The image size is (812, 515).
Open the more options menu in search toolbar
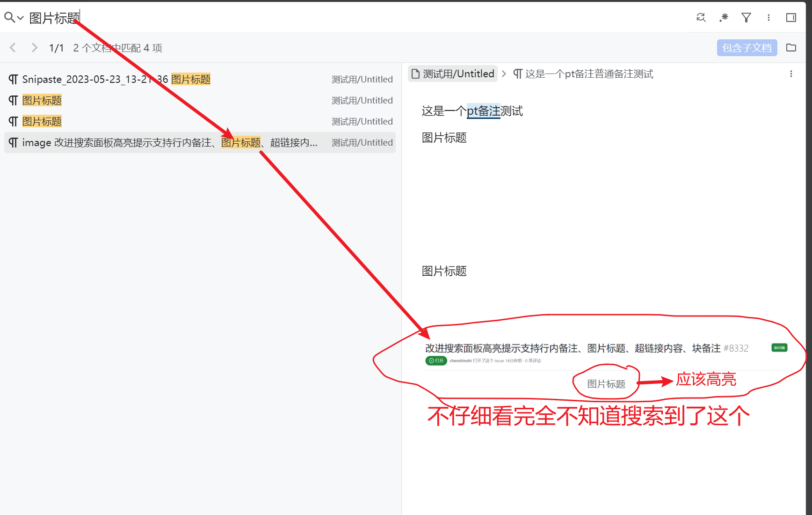[768, 17]
